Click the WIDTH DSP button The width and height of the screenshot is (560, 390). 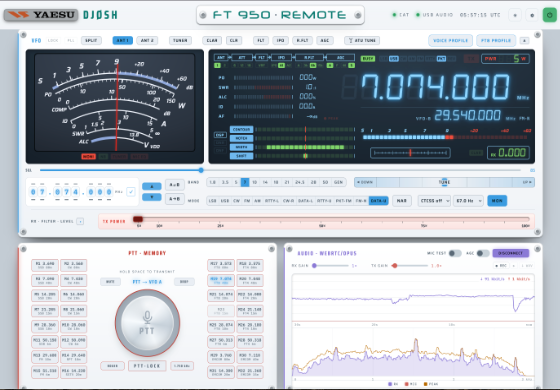[x=241, y=147]
